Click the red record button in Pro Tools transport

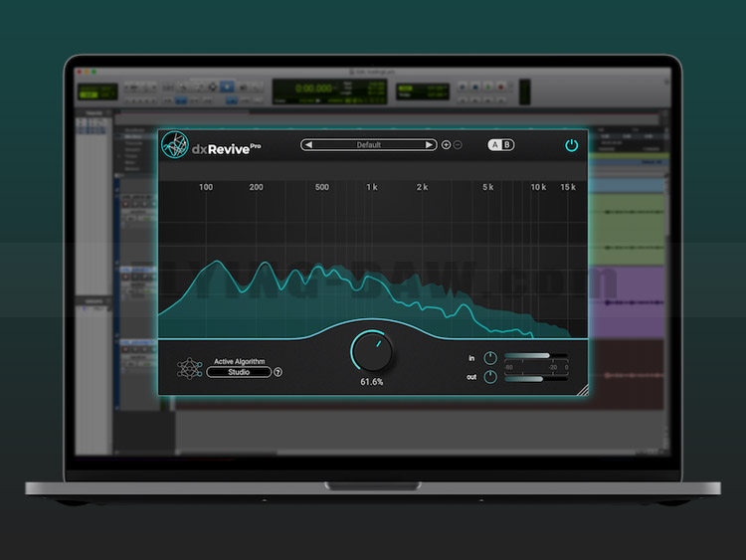pyautogui.click(x=500, y=88)
